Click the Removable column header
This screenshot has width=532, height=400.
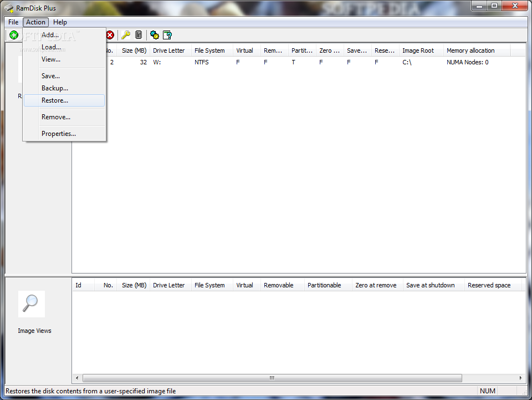point(282,285)
